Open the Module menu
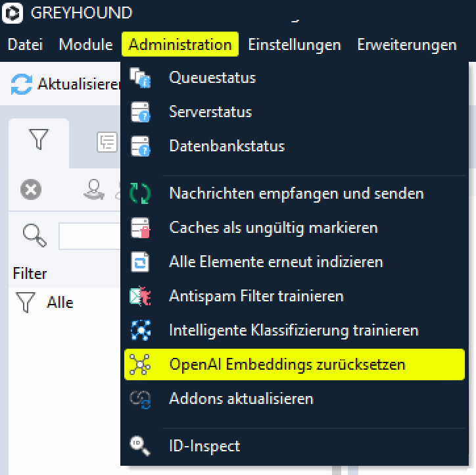Viewport: 476px width, 475px height. tap(85, 45)
